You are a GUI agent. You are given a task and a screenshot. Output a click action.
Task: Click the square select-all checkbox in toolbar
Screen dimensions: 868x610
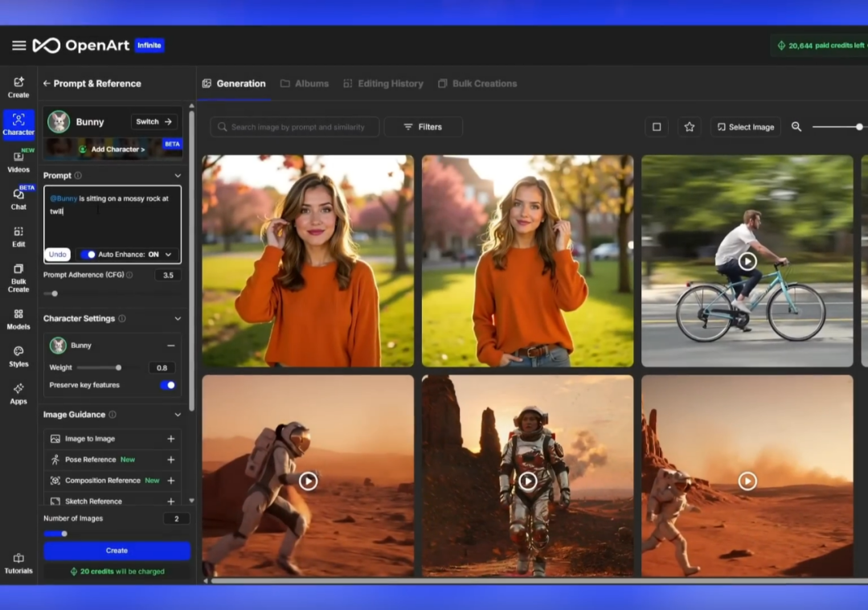657,127
